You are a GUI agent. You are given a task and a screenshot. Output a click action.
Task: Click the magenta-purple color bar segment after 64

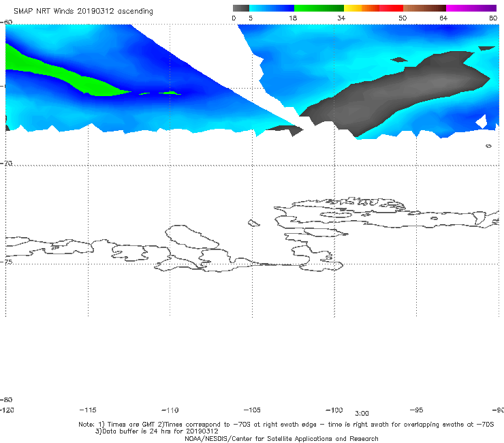[471, 8]
